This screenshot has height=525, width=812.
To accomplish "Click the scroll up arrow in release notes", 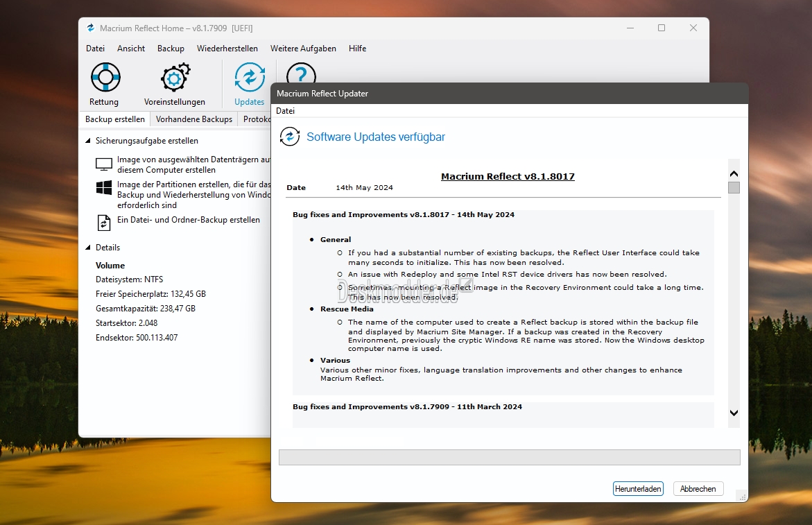I will 734,173.
